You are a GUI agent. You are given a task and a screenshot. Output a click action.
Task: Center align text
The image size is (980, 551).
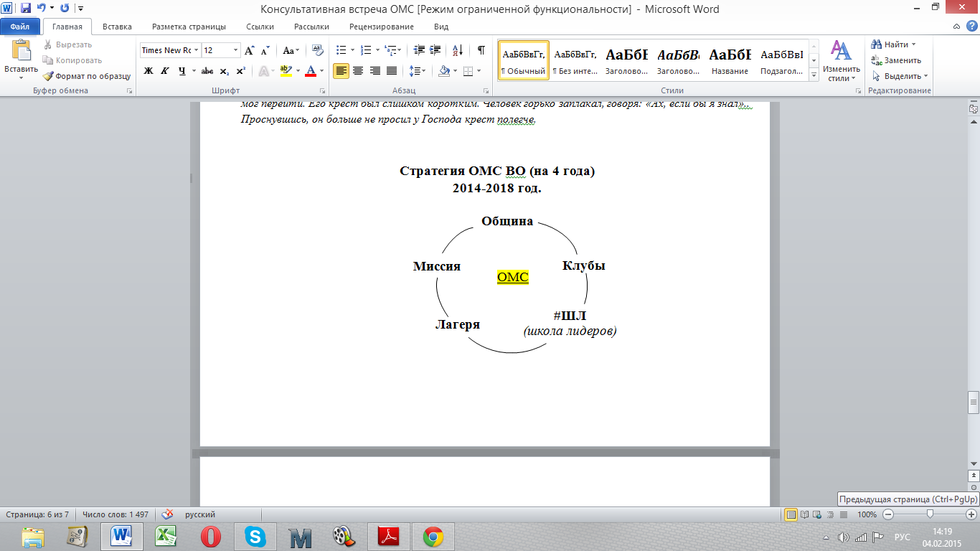pos(358,71)
